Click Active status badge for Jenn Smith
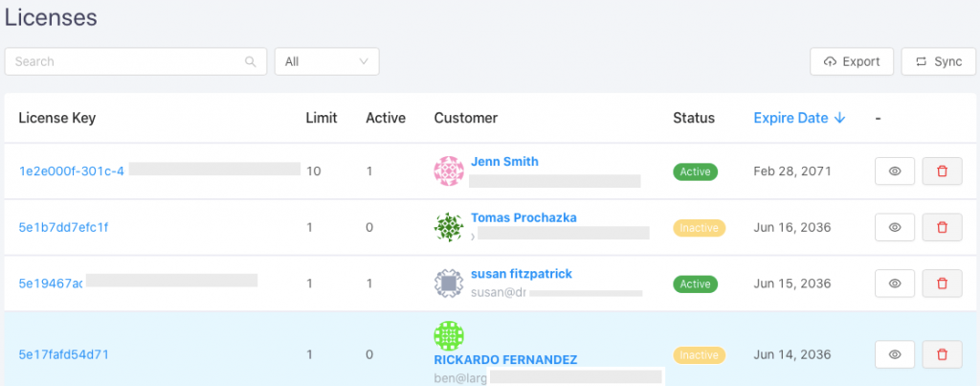 click(x=695, y=171)
